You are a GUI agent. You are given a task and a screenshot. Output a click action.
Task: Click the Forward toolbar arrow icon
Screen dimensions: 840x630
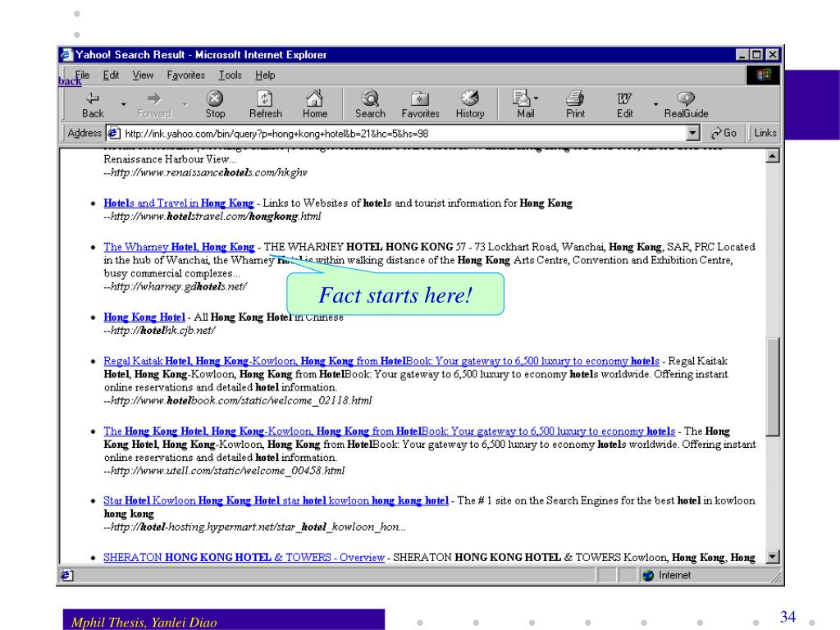154,98
